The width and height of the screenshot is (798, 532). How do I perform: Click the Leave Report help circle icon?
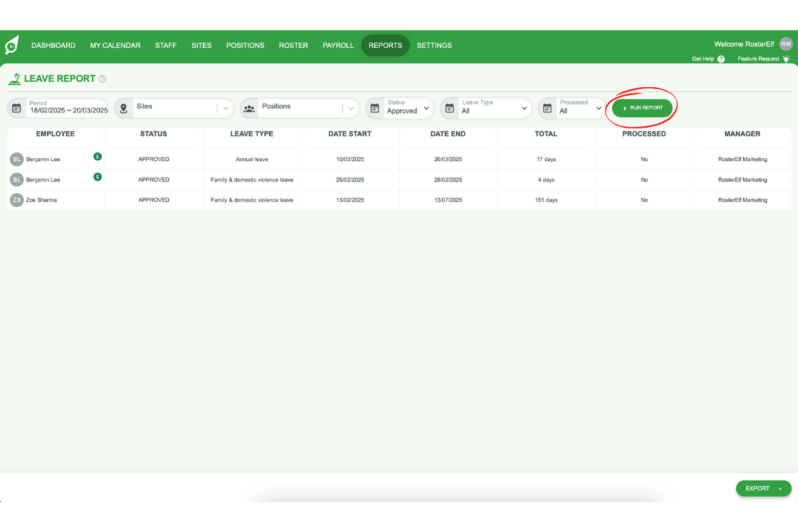click(102, 78)
